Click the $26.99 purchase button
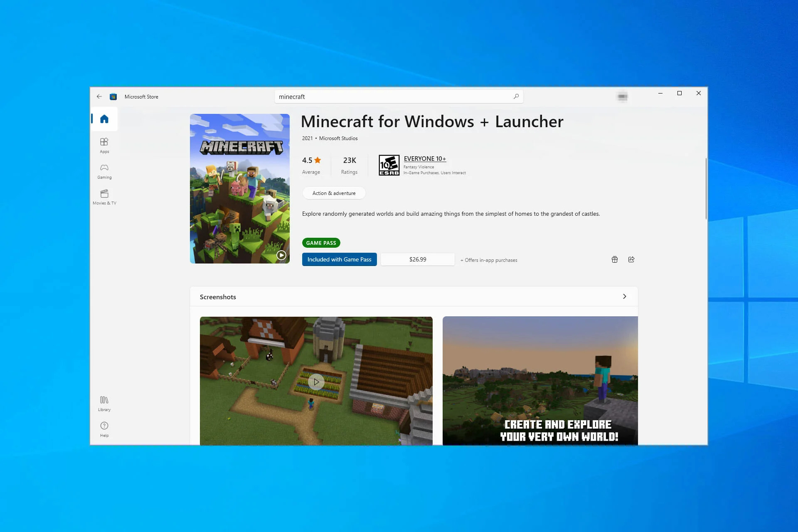The width and height of the screenshot is (798, 532). [417, 259]
